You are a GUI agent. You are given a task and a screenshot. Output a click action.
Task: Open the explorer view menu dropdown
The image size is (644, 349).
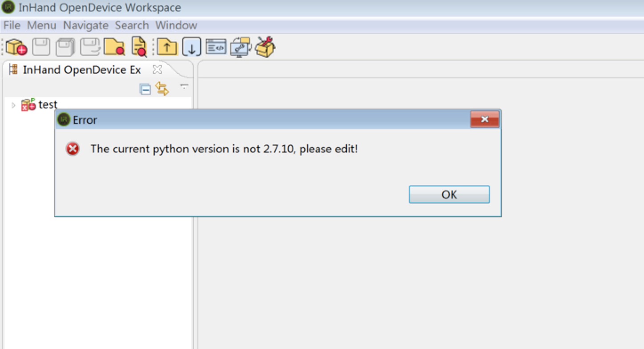[x=184, y=86]
